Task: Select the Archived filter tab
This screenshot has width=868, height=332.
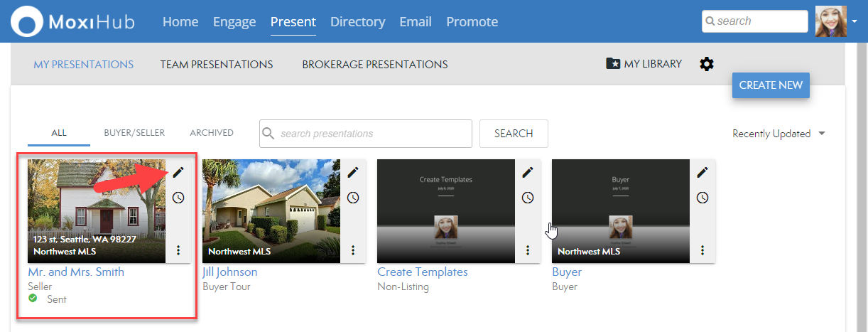Action: tap(212, 133)
